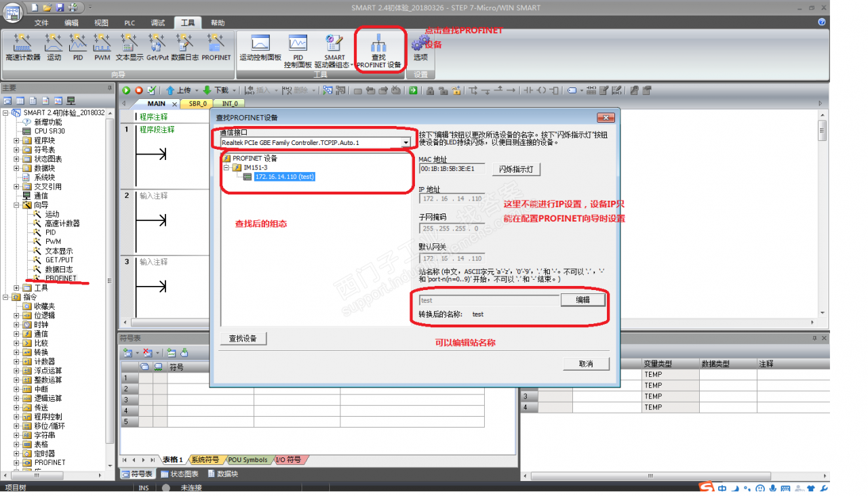This screenshot has width=868, height=496.
Task: Close the MAIN editor tab
Action: [174, 104]
